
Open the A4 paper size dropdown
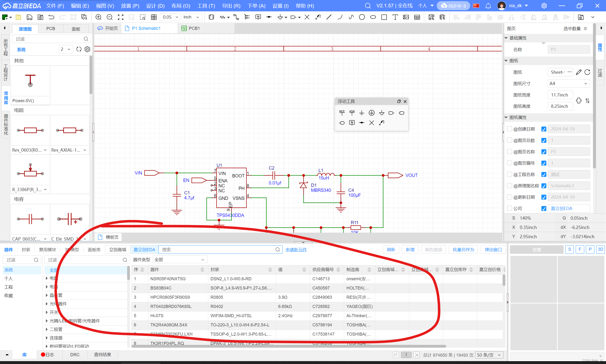click(x=568, y=84)
